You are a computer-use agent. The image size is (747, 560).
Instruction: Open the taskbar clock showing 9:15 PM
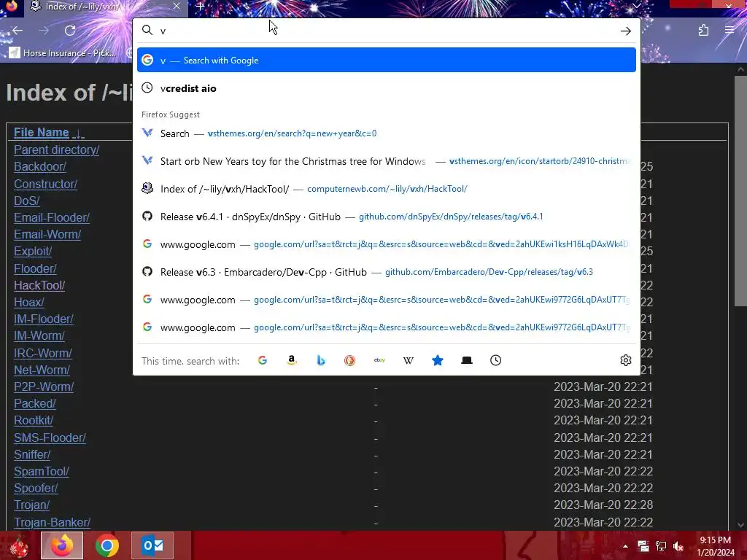[x=715, y=546]
